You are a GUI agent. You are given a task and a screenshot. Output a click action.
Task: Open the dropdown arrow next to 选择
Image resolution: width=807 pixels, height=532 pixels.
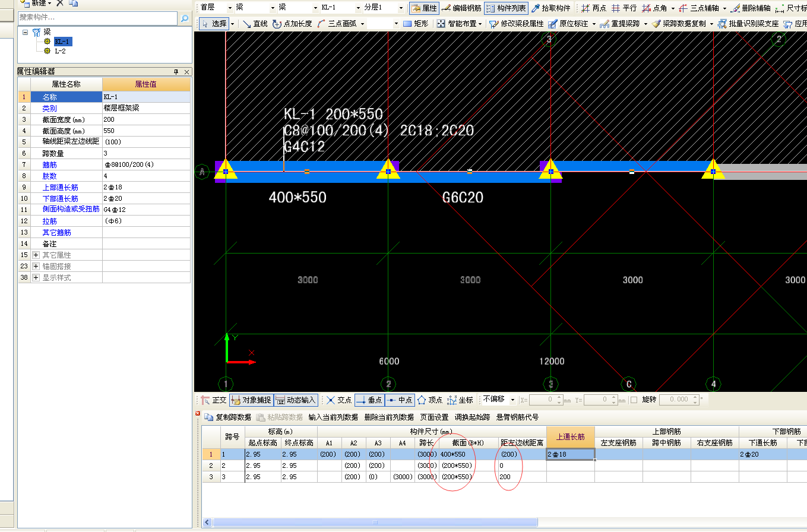click(232, 24)
